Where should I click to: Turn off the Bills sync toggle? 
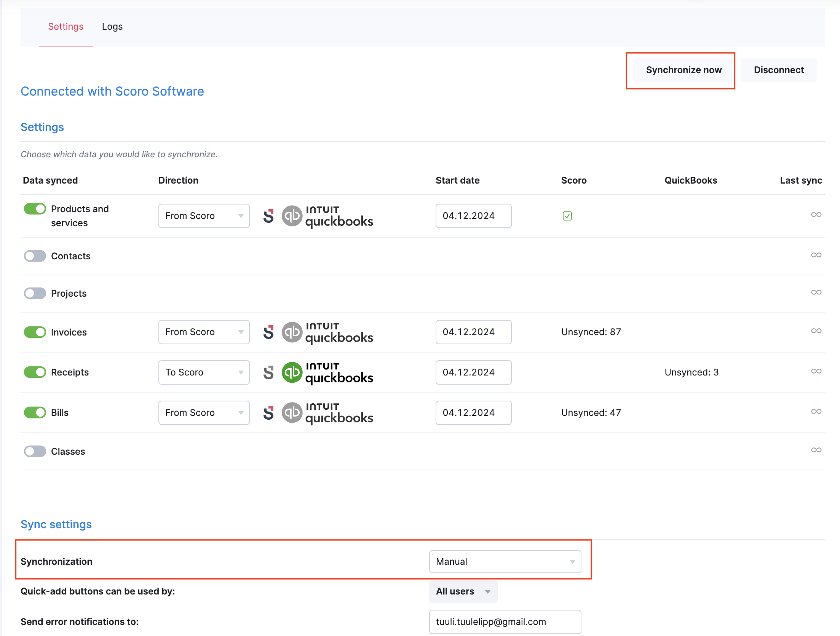[x=35, y=412]
